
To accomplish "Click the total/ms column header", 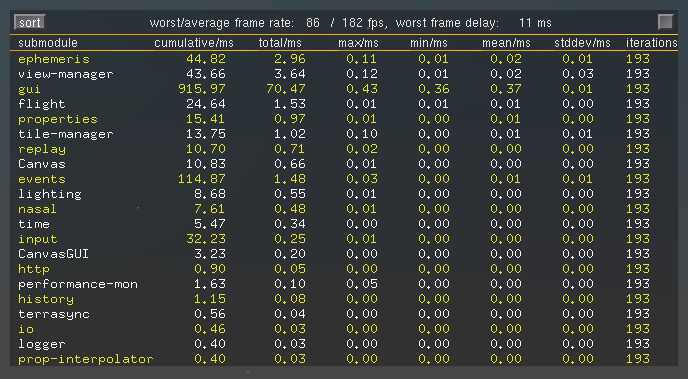I will tap(280, 43).
